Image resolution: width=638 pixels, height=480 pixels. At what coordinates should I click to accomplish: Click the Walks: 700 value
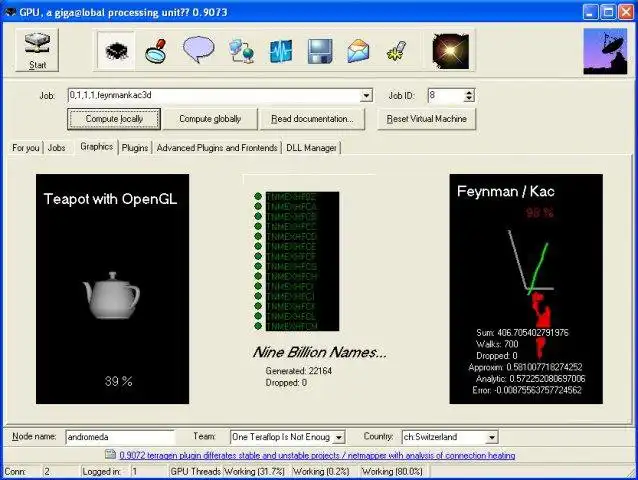coord(497,344)
